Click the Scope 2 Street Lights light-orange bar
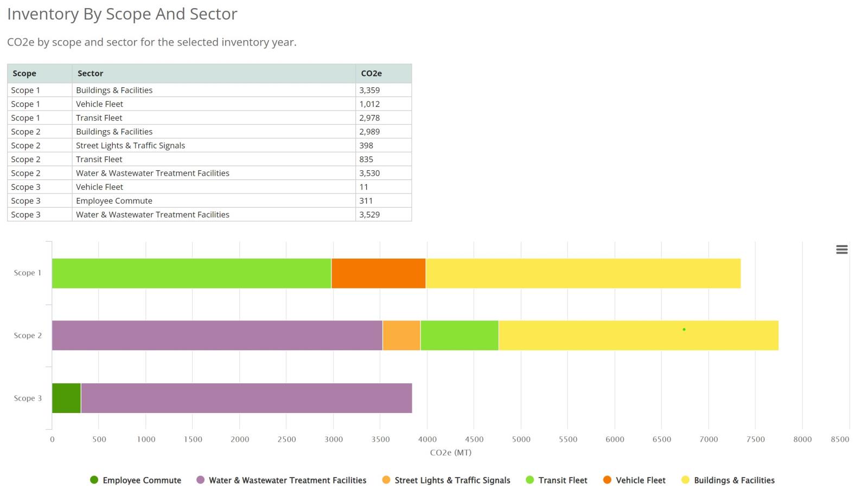The height and width of the screenshot is (503, 868). 401,336
